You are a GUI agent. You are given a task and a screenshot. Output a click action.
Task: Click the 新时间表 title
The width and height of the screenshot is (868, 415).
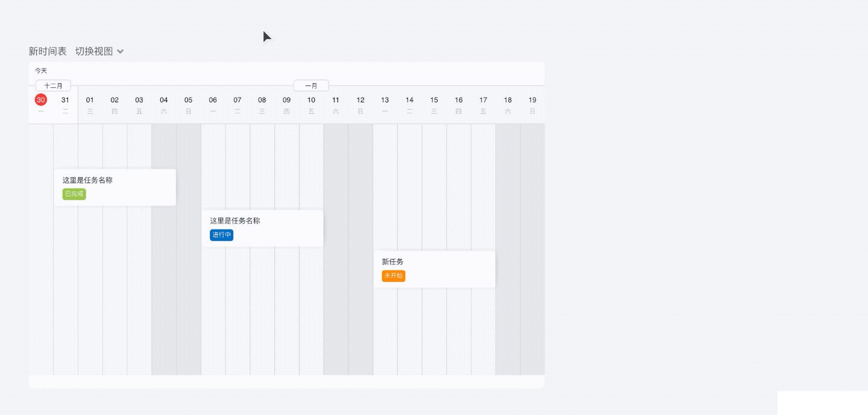coord(48,51)
